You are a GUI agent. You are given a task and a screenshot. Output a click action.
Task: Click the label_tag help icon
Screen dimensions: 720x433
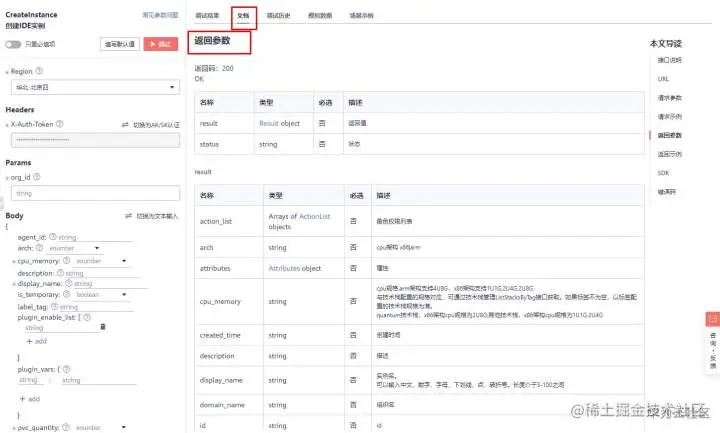[54, 306]
